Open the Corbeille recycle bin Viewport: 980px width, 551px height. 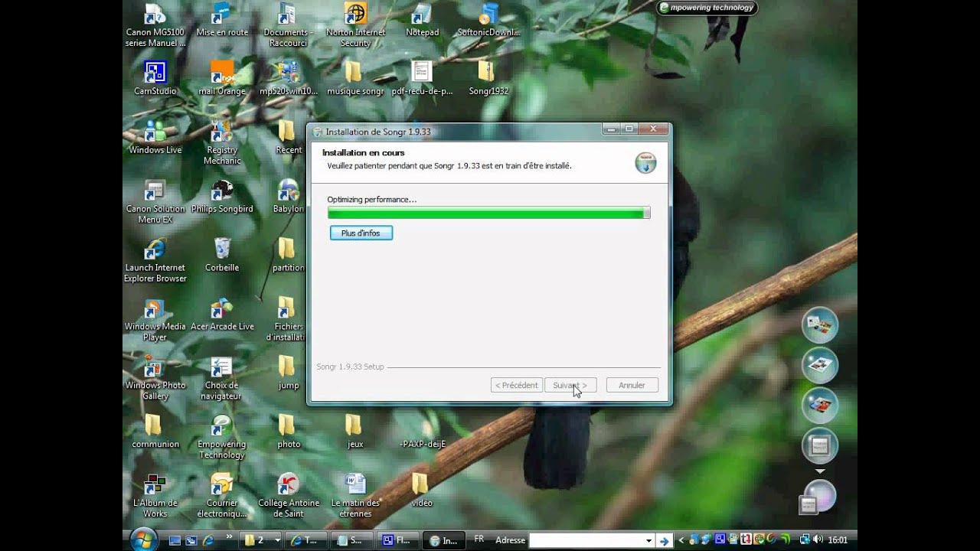click(x=222, y=256)
